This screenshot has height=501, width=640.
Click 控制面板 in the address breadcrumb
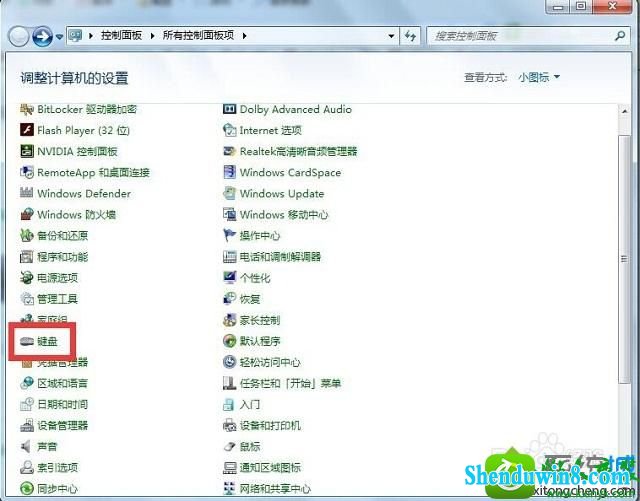[121, 36]
